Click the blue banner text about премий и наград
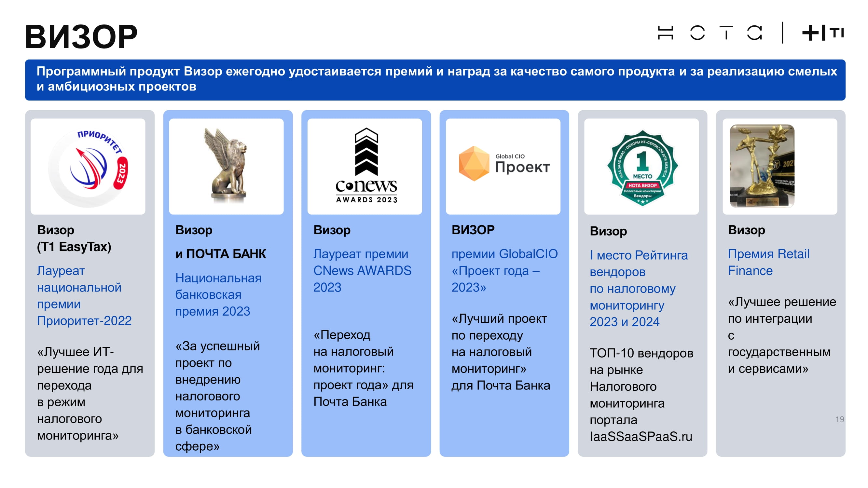 click(x=436, y=79)
